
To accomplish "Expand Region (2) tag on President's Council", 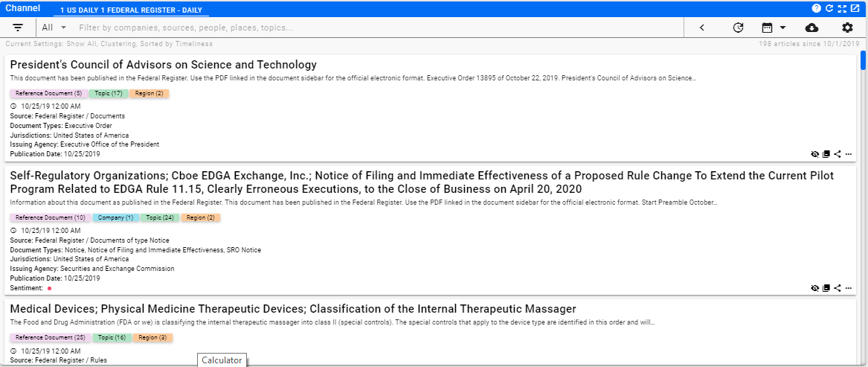I will click(149, 94).
